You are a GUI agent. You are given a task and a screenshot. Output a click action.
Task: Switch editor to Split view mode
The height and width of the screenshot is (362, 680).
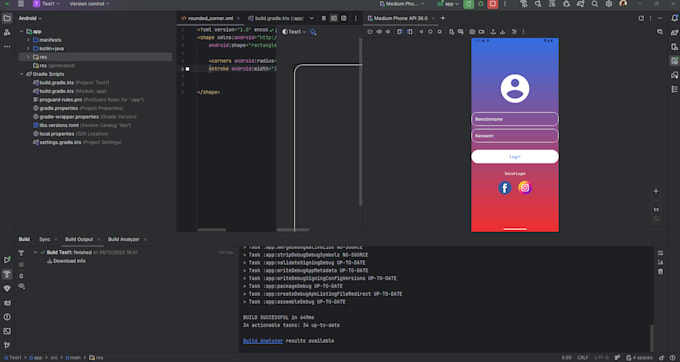click(333, 18)
